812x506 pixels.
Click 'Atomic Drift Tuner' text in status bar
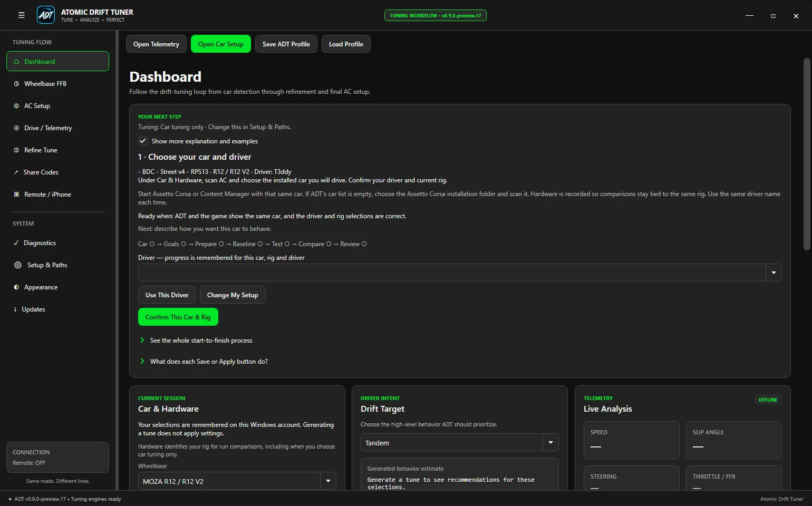tap(782, 499)
